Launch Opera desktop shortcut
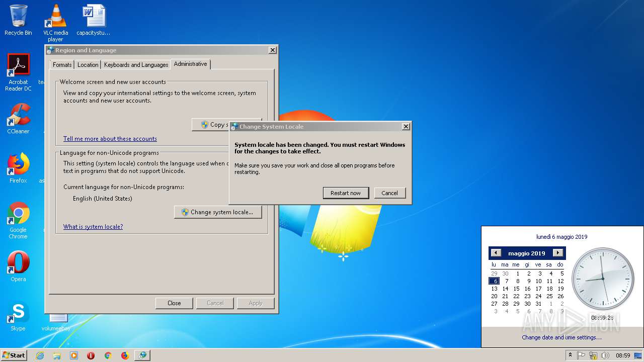The height and width of the screenshot is (362, 644). click(18, 267)
